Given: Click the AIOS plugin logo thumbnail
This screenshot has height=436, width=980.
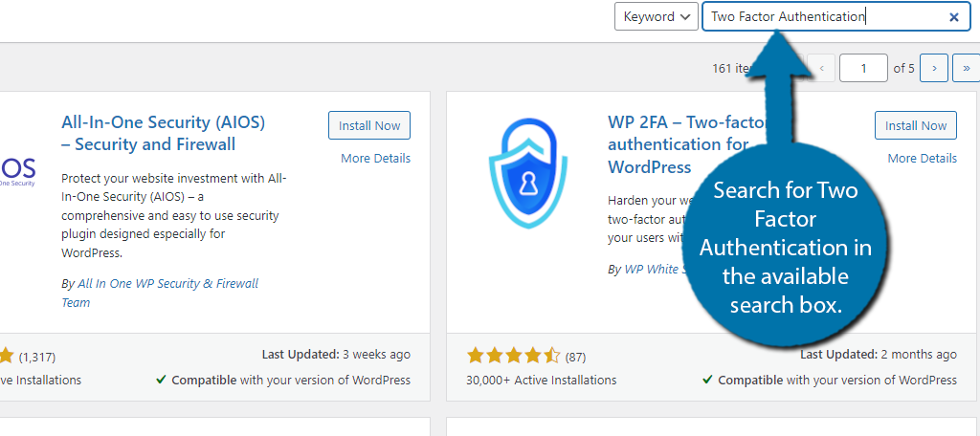Looking at the screenshot, I should pos(17,170).
